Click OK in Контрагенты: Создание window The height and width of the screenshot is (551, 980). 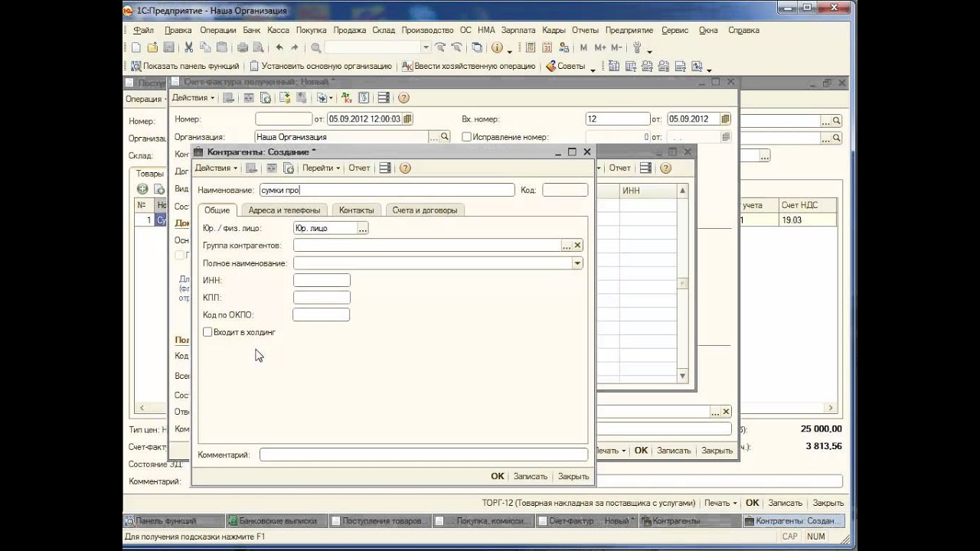(498, 476)
